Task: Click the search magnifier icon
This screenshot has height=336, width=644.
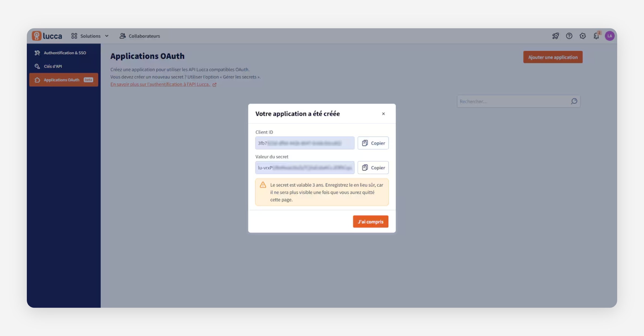Action: point(574,101)
